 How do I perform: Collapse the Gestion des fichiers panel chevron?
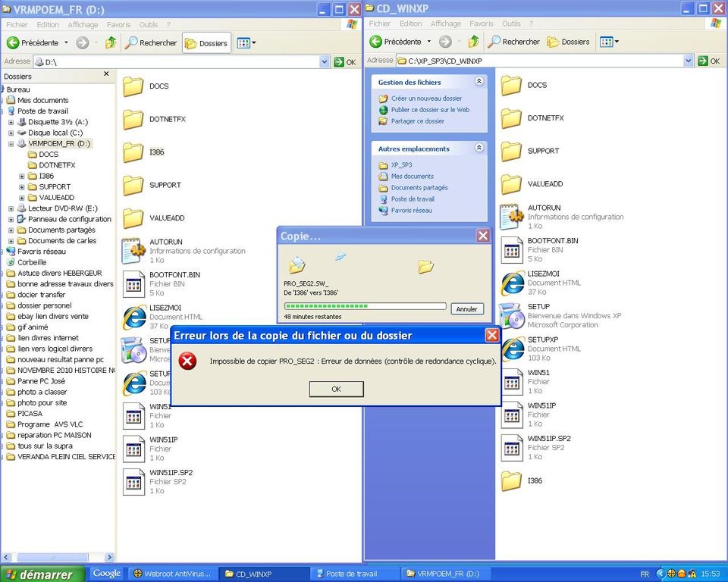point(479,81)
